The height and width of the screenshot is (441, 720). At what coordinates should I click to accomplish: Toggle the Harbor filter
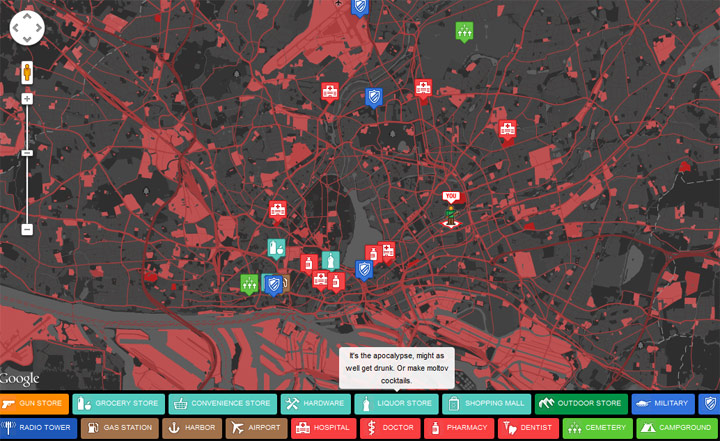click(190, 428)
